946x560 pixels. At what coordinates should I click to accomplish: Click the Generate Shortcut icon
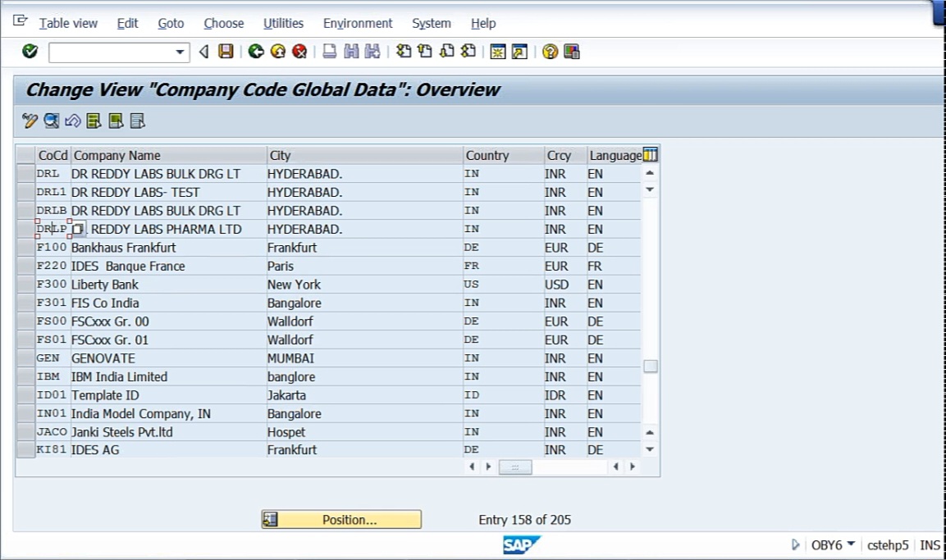(519, 52)
